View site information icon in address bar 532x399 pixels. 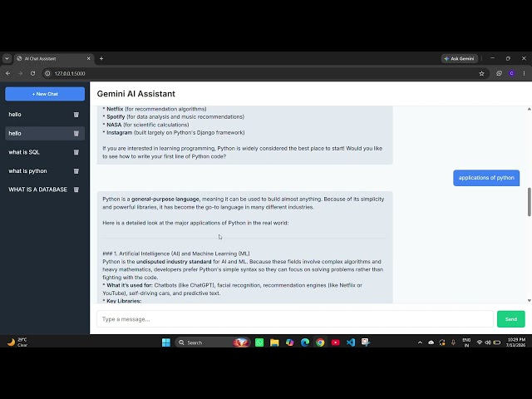click(48, 73)
